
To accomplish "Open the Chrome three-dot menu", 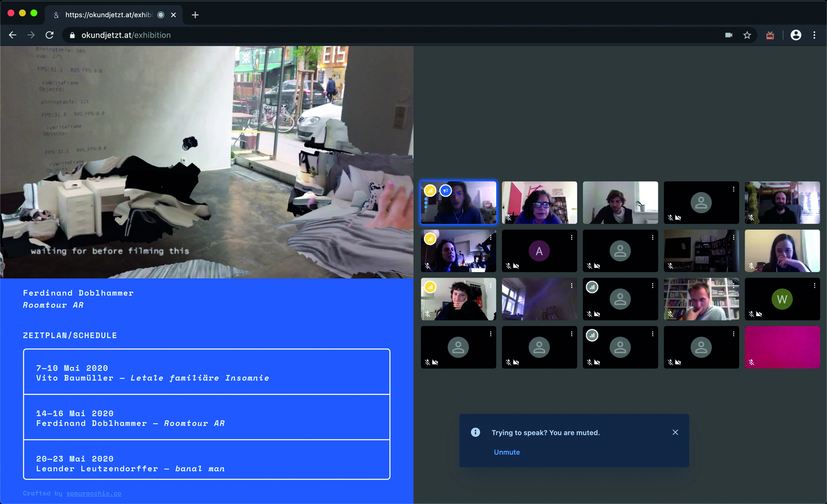I will (x=814, y=35).
